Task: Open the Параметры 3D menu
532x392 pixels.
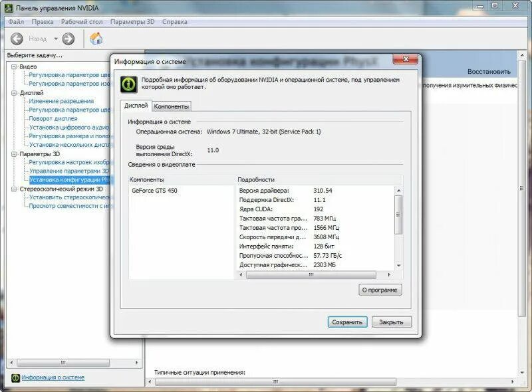Action: pos(132,22)
